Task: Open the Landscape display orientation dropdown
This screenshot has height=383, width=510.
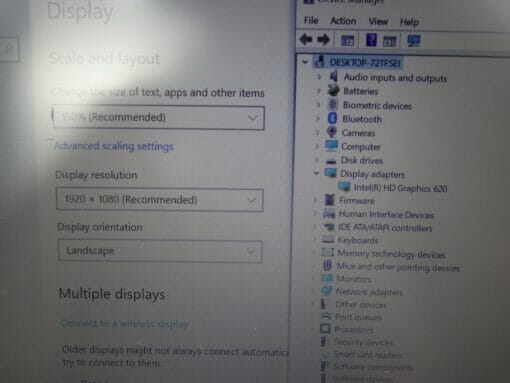Action: pyautogui.click(x=160, y=251)
